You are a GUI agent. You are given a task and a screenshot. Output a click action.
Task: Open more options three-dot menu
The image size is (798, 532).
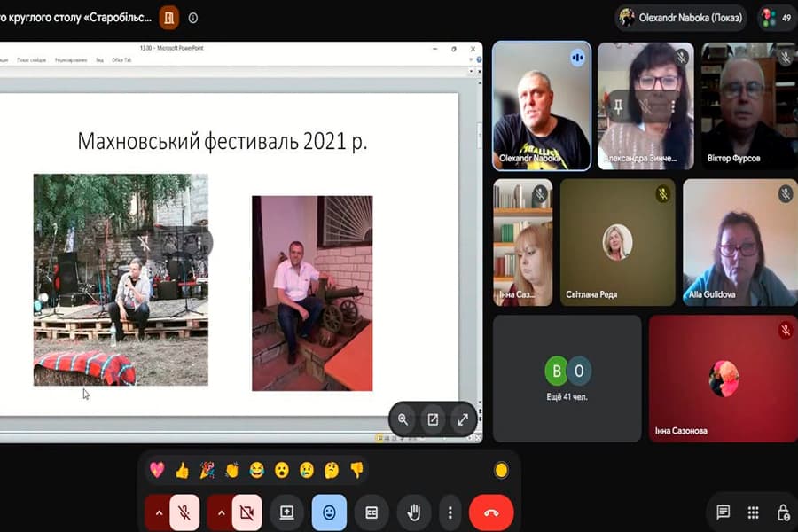pyautogui.click(x=450, y=512)
